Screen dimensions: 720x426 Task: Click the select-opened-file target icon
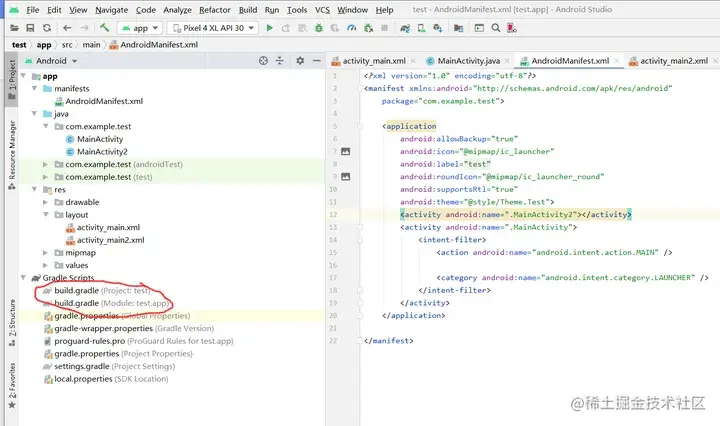(263, 61)
